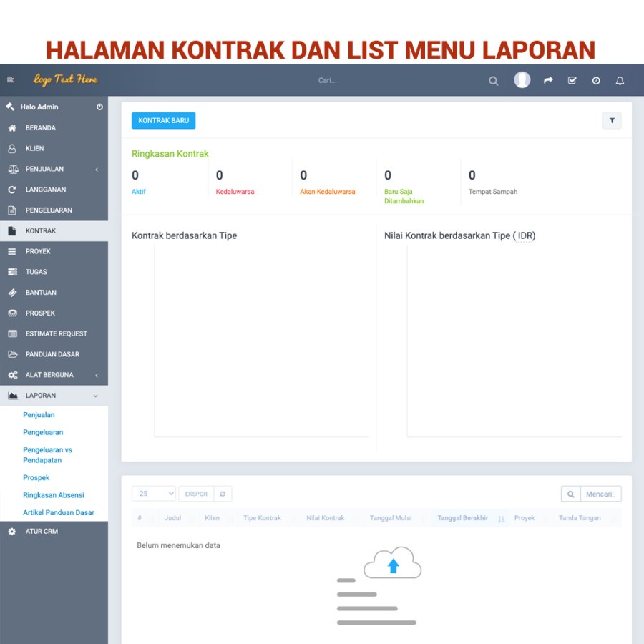
Task: Filter by Baru Saja Ditambahkan summary
Action: point(404,196)
